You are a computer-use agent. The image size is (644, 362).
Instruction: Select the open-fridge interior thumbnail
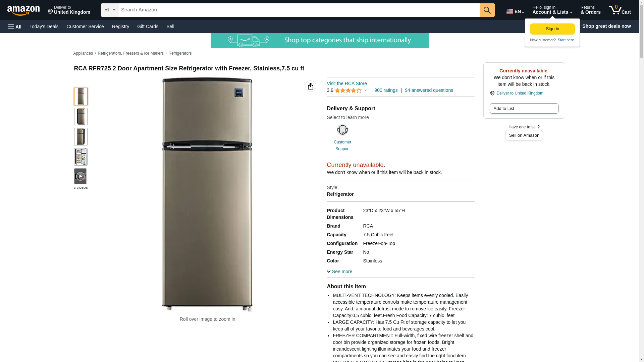[x=80, y=157]
